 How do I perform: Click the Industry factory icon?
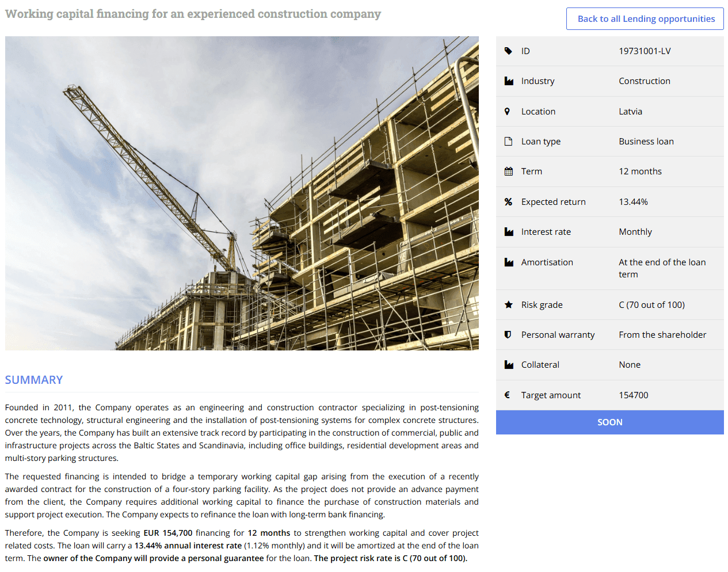[x=509, y=81]
